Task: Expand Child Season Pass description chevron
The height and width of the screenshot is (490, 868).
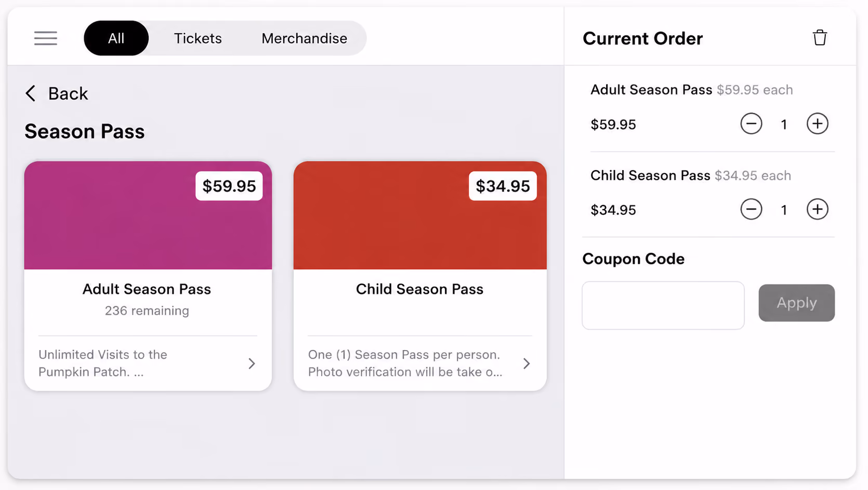Action: tap(527, 363)
